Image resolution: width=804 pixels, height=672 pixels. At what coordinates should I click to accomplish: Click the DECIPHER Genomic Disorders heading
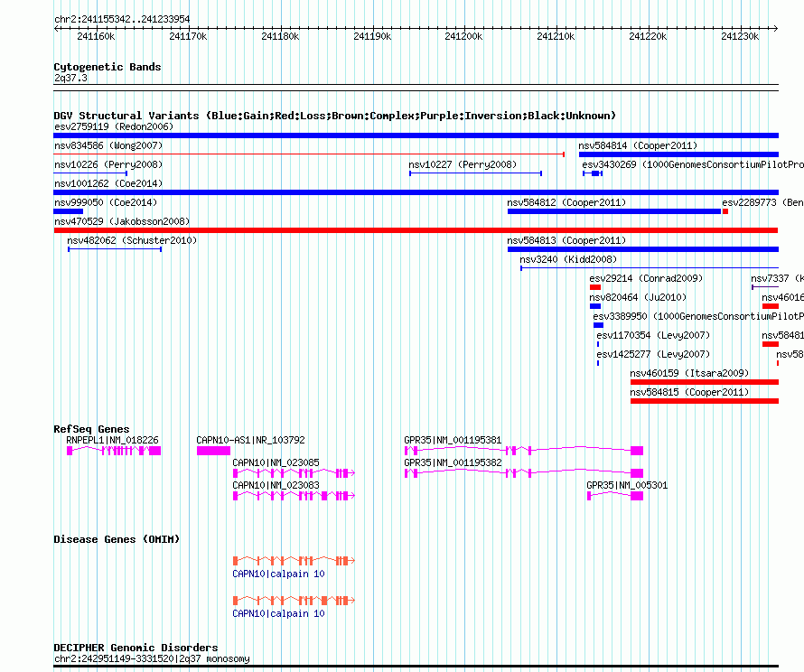coord(136,648)
